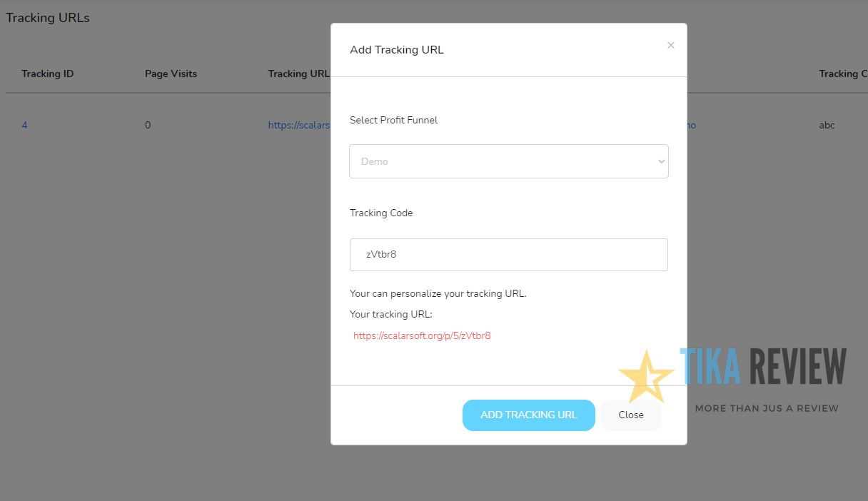
Task: Close the dialog using the X icon
Action: click(670, 44)
